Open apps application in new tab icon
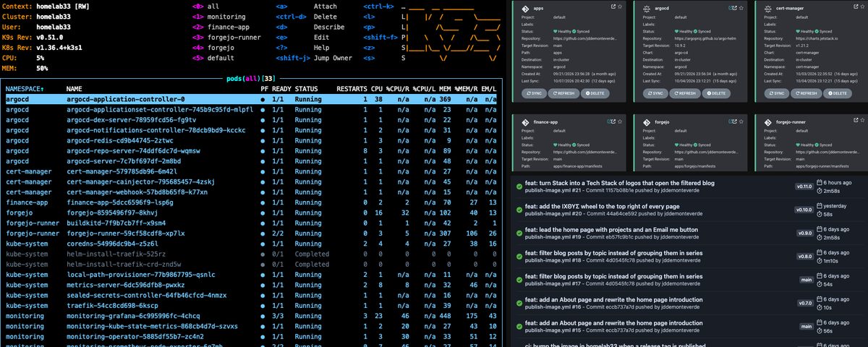Image resolution: width=868 pixels, height=347 pixels. [x=613, y=7]
